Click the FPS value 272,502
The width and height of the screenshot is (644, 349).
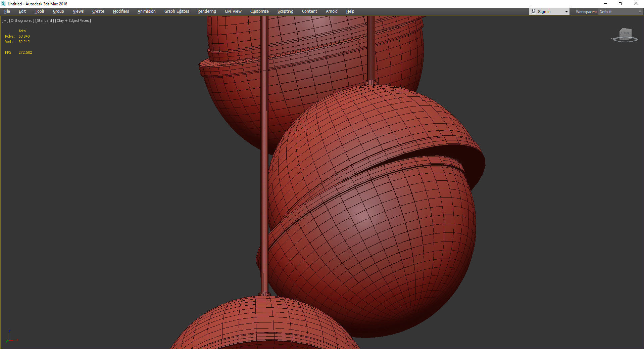pos(25,52)
